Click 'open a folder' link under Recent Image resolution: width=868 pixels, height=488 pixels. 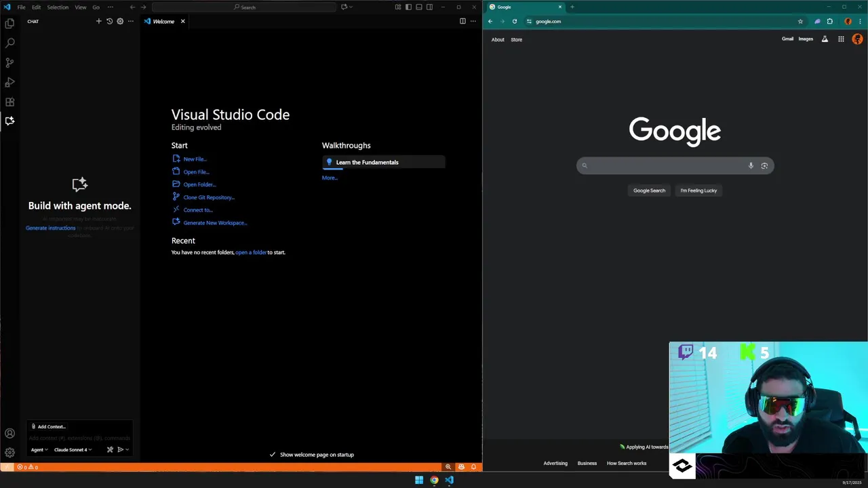coord(251,252)
